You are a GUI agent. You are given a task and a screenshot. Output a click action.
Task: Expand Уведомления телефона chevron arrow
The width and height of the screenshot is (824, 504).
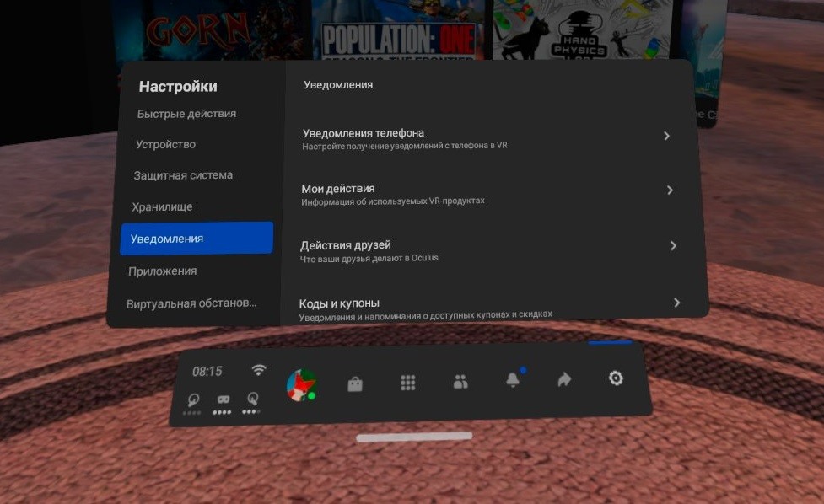(666, 136)
